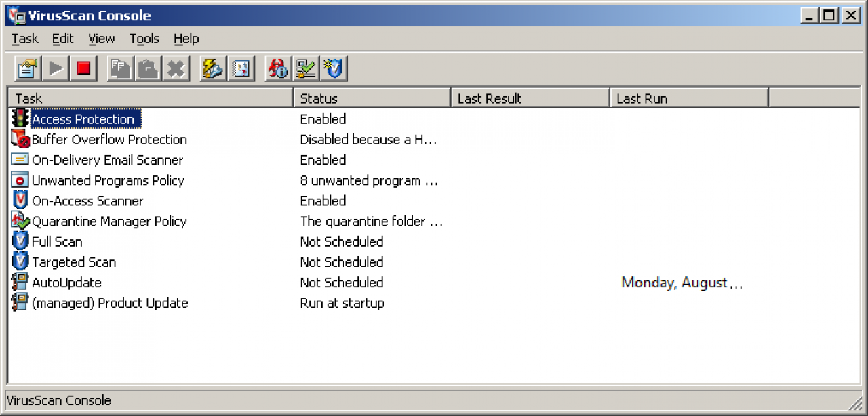
Task: Select the On-Access Scanner task
Action: 87,201
